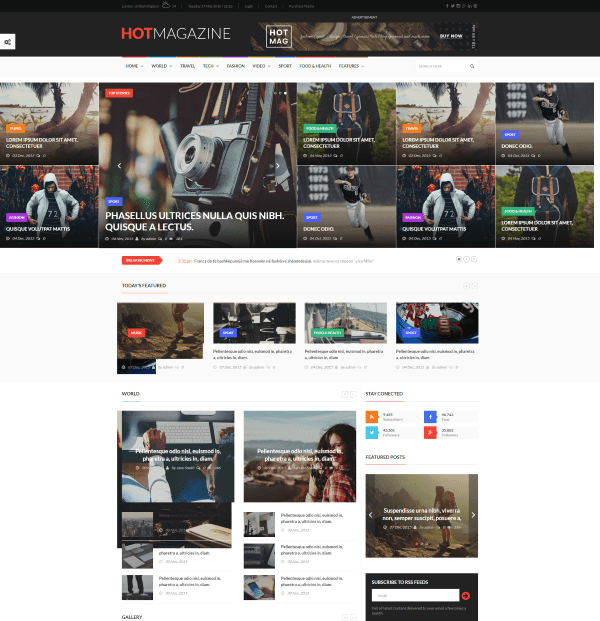Viewport: 600px width, 621px height.
Task: Click next arrow in Today's Featured
Action: (x=474, y=286)
